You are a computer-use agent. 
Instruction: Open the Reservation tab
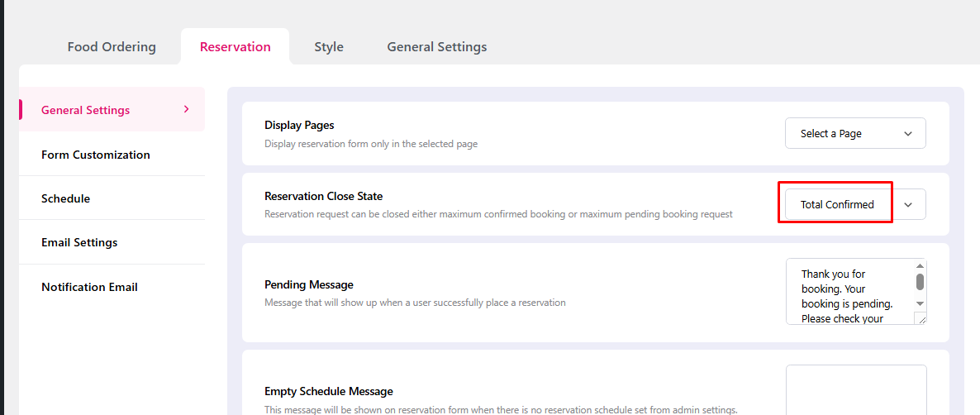(x=235, y=47)
